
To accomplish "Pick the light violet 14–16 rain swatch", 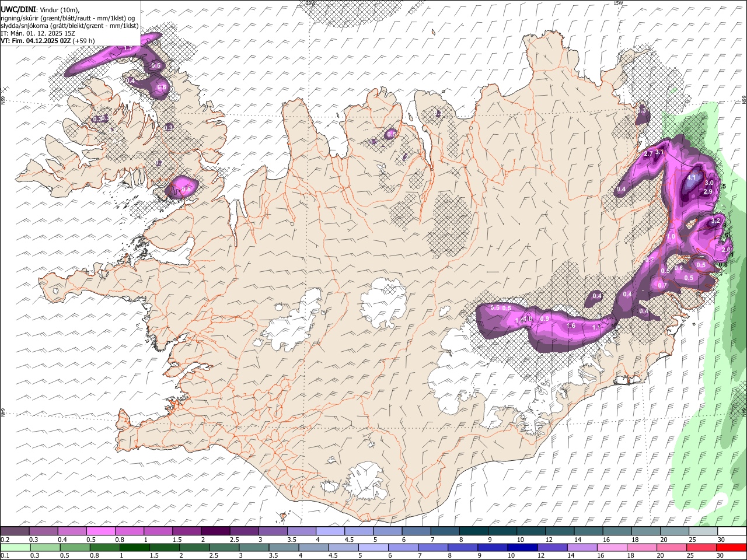I will 582,547.
